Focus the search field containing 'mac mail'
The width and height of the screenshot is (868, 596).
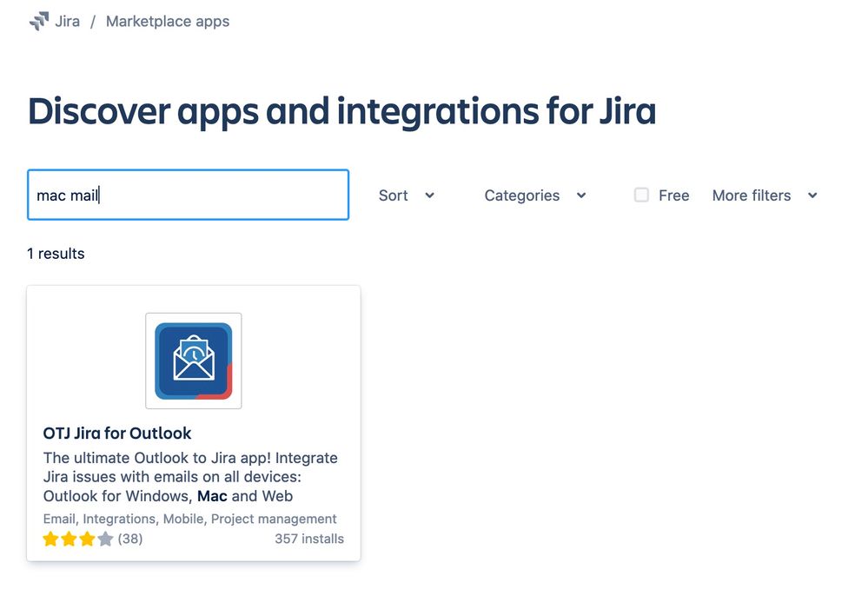tap(189, 195)
